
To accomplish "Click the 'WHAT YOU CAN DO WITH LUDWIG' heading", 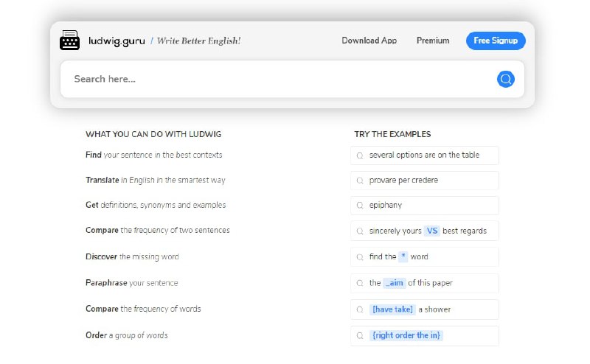I will coord(153,134).
